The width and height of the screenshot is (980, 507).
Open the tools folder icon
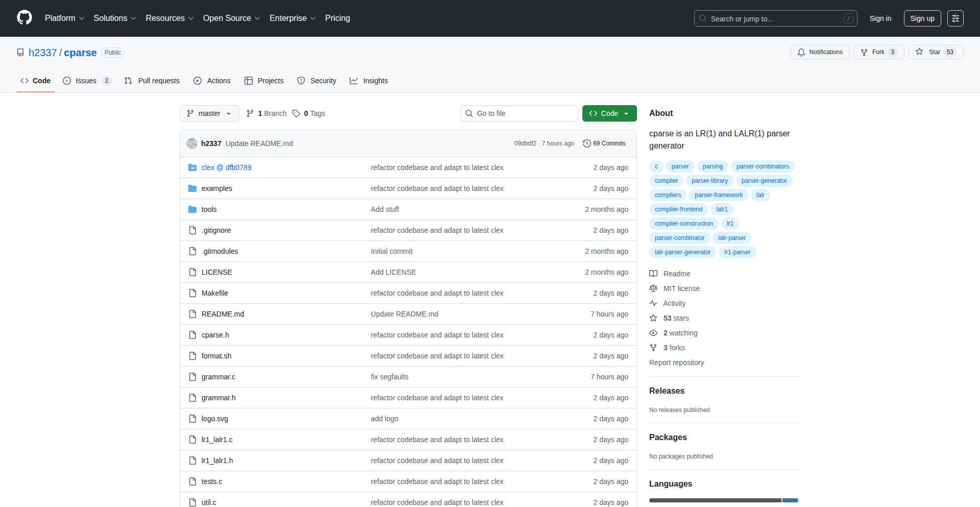point(192,209)
